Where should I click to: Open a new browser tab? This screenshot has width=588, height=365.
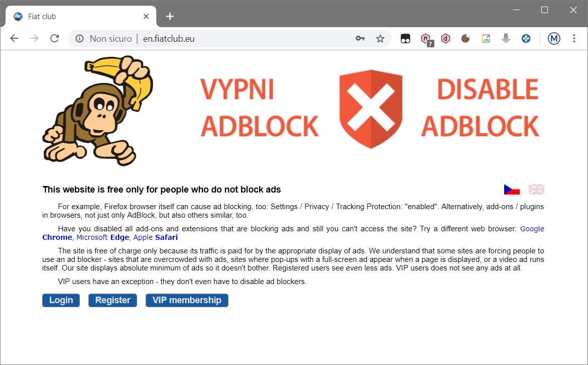point(169,16)
